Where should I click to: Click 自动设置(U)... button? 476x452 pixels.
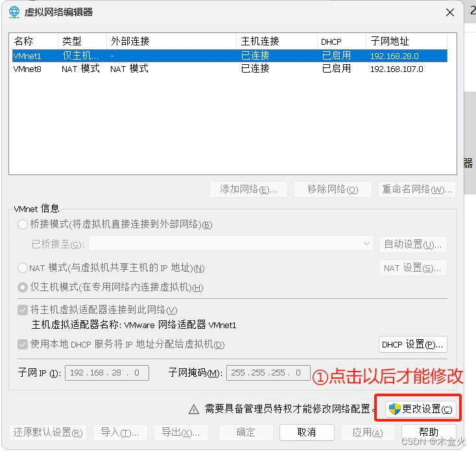click(x=413, y=244)
